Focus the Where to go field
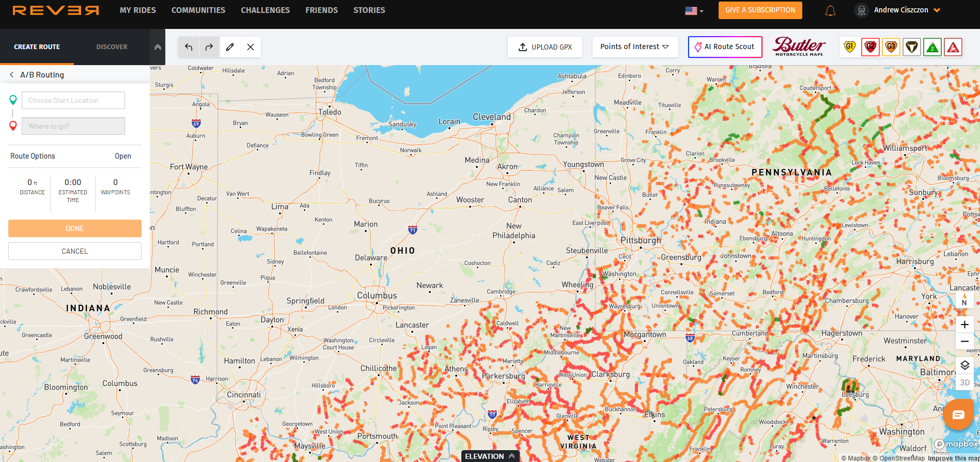Viewport: 980px width, 462px height. click(73, 126)
